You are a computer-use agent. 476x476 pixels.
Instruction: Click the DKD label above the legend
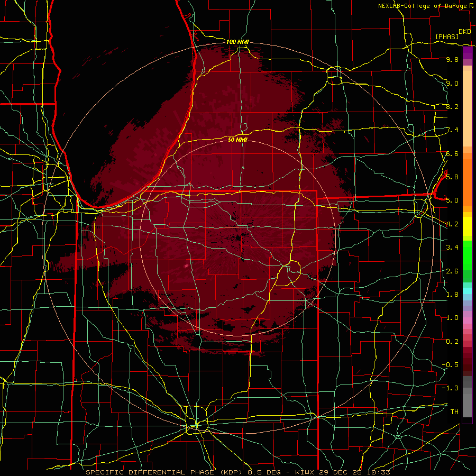click(465, 32)
